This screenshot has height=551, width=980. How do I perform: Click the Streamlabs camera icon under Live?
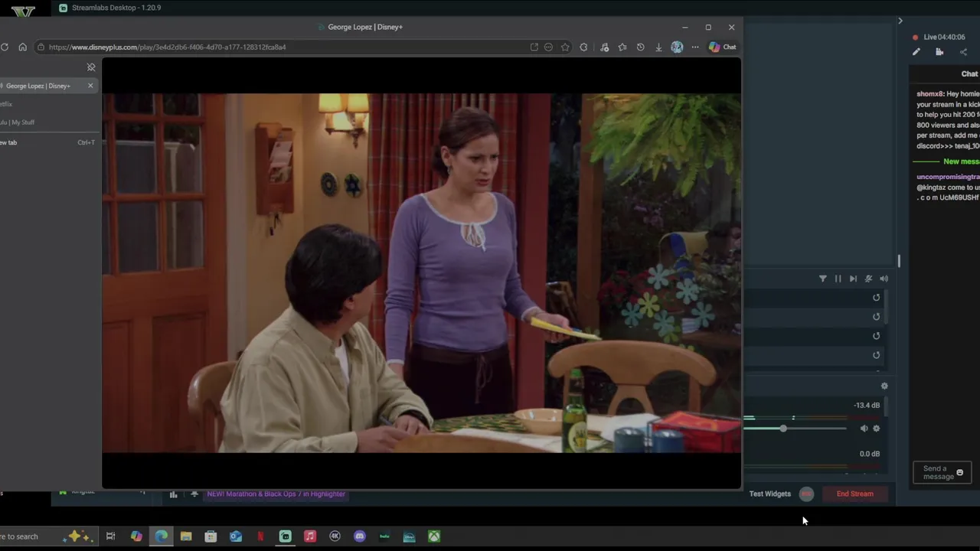click(939, 52)
